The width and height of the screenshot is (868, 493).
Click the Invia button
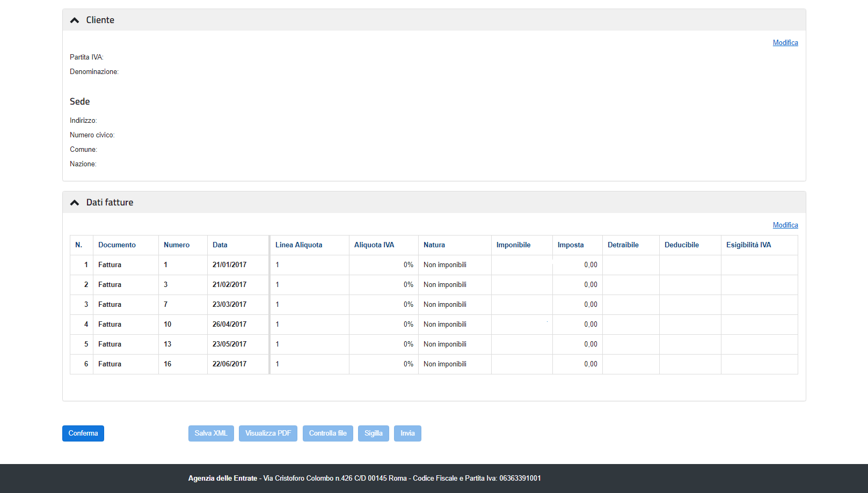(x=407, y=433)
